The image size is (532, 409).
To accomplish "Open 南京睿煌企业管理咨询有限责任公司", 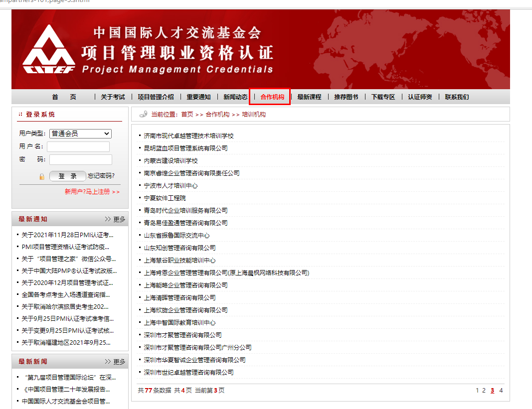I will pyautogui.click(x=191, y=173).
